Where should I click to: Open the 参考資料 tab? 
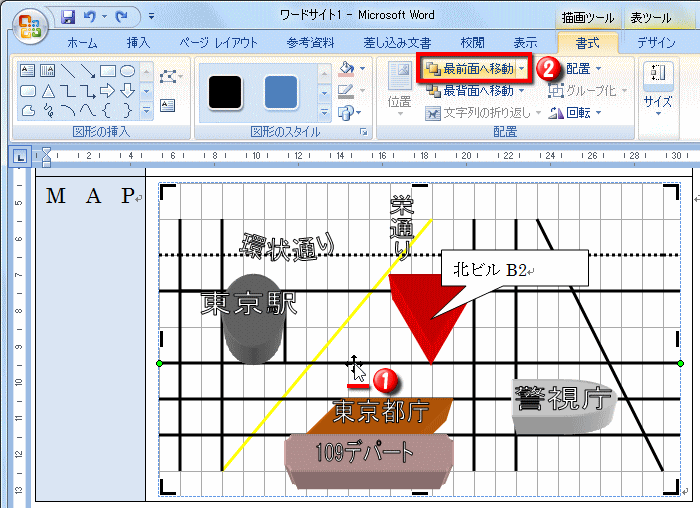(x=310, y=43)
